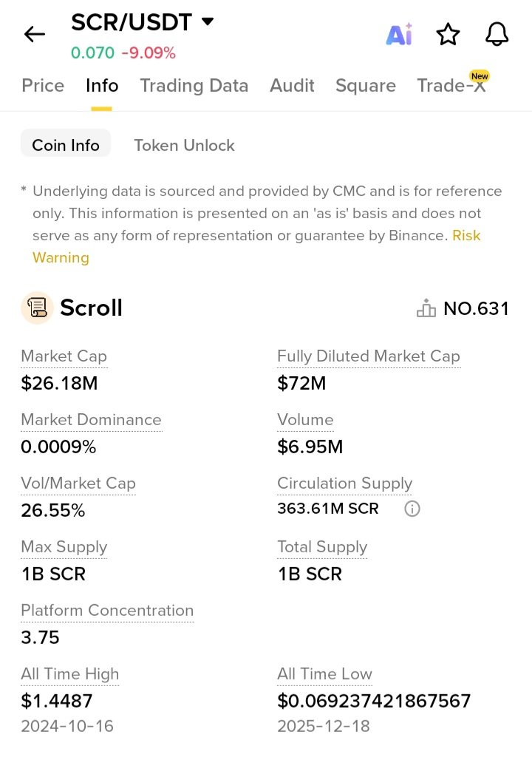Add SCR/USDT to favorites with star icon
The height and width of the screenshot is (763, 532).
pyautogui.click(x=448, y=34)
